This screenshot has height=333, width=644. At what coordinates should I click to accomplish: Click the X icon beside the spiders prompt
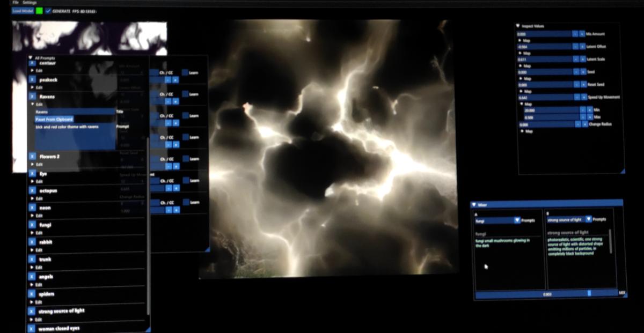(x=32, y=294)
